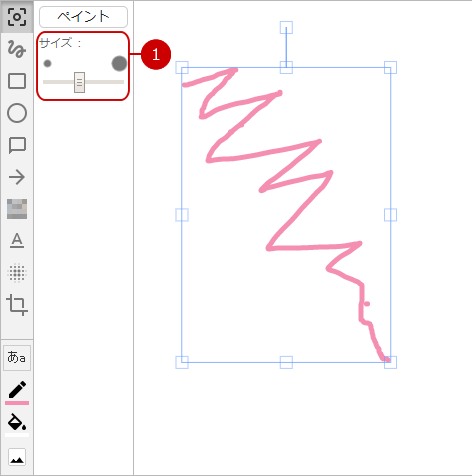Viewport: 472px width, 476px height.
Task: Click the size slider thumb
Action: (79, 82)
